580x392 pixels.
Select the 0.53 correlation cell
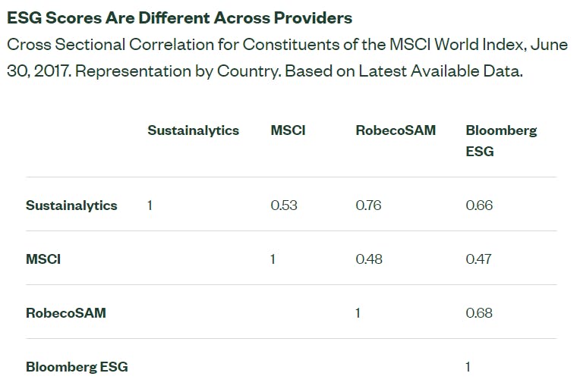(282, 205)
